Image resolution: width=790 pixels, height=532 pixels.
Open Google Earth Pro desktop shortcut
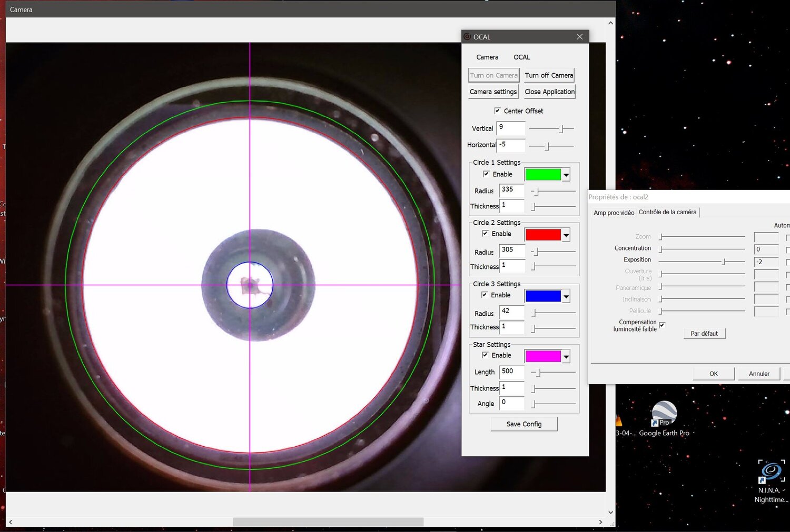coord(664,413)
